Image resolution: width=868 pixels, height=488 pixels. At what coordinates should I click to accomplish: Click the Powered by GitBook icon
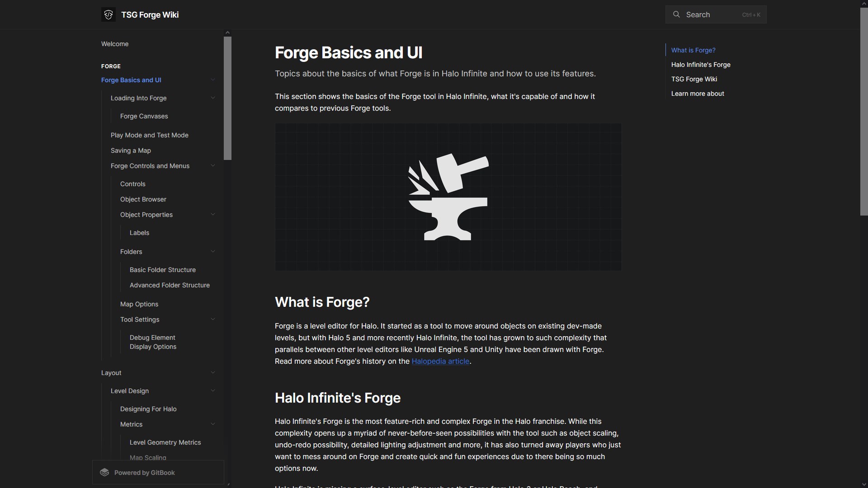point(105,473)
